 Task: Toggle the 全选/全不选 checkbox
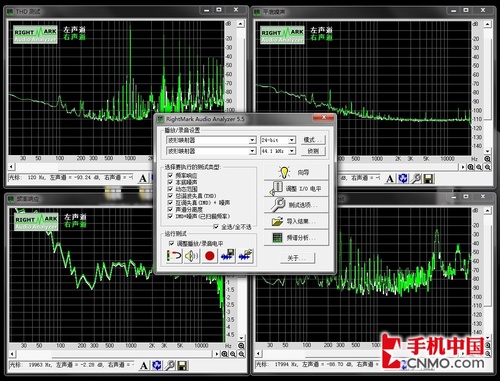click(216, 227)
